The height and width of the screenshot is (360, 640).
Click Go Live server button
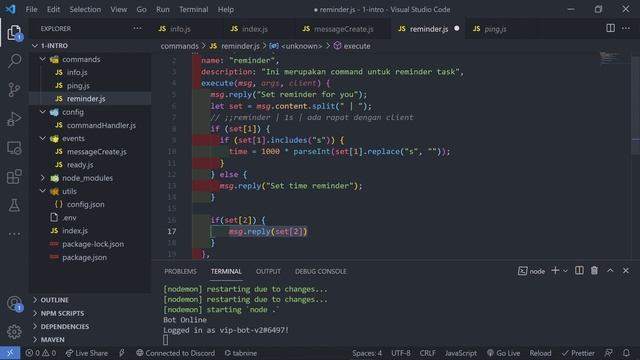(x=503, y=353)
